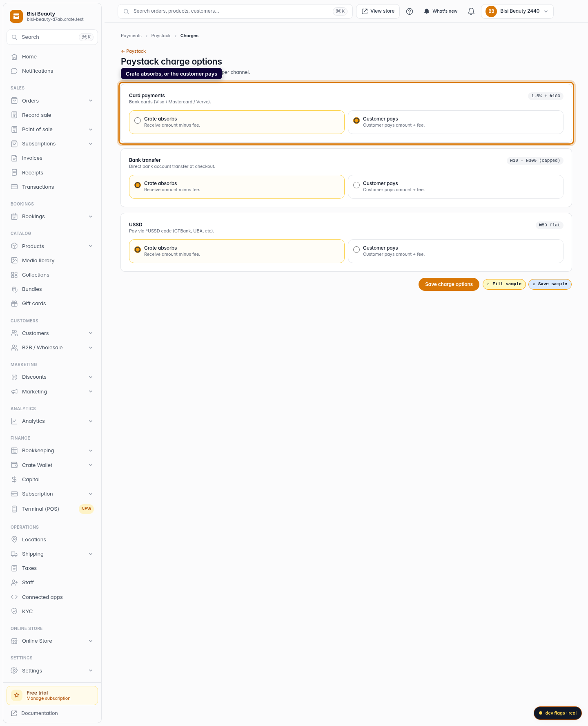Open Settings in the sidebar
Viewport: 588px width, 726px height.
coord(52,670)
